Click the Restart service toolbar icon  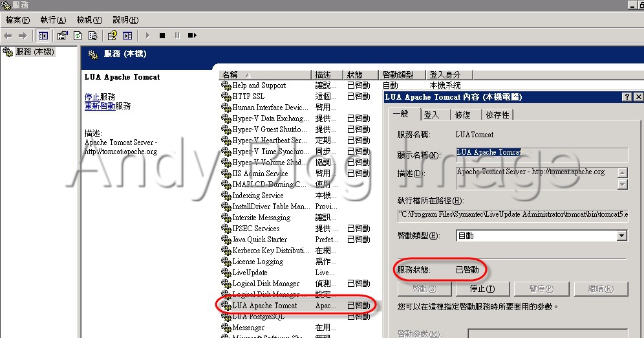point(192,36)
